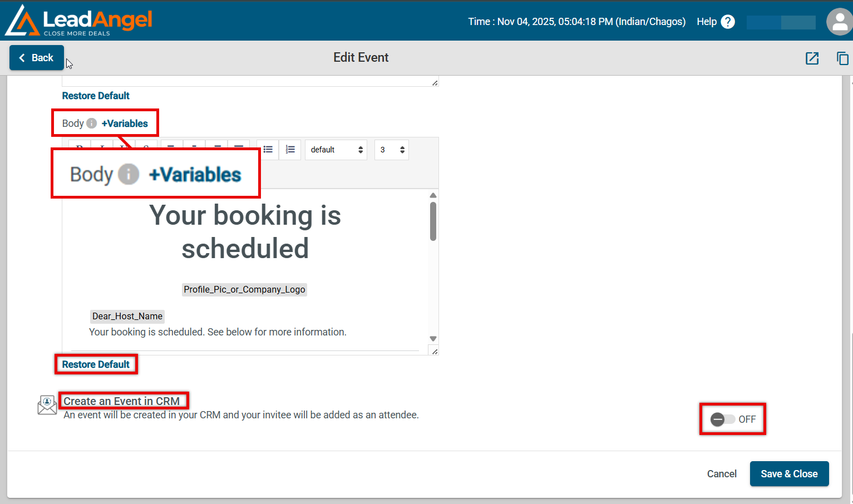This screenshot has height=504, width=853.
Task: Click the body editor scrollbar up arrow
Action: [433, 195]
